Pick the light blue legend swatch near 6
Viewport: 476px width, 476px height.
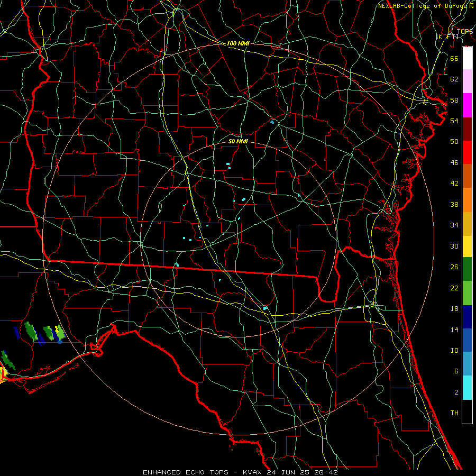pos(467,364)
